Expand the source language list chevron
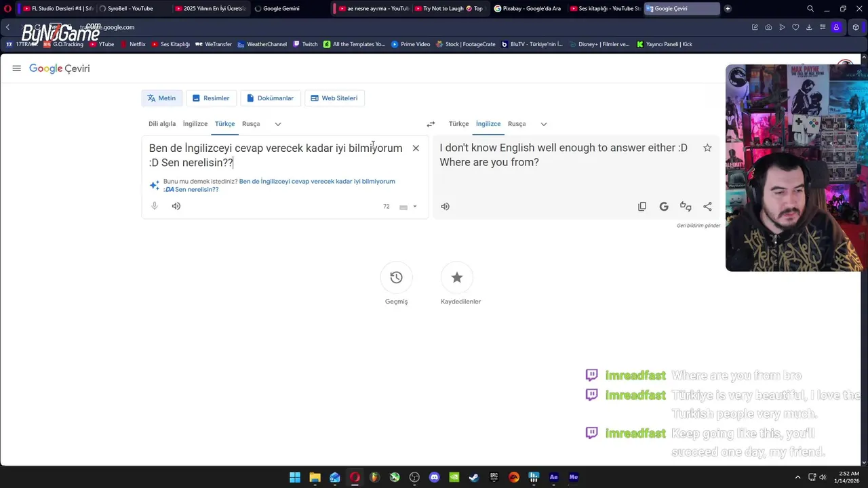The width and height of the screenshot is (868, 488). 278,124
